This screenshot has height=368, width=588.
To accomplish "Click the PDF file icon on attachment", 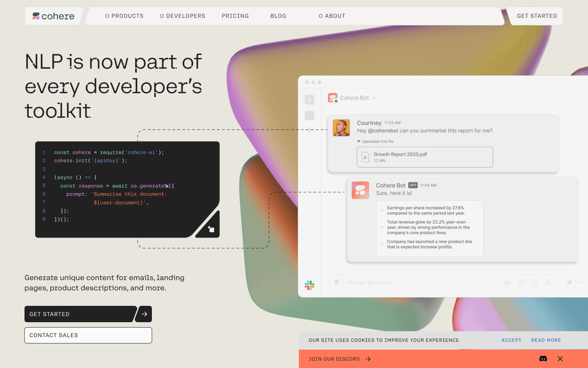I will (365, 157).
